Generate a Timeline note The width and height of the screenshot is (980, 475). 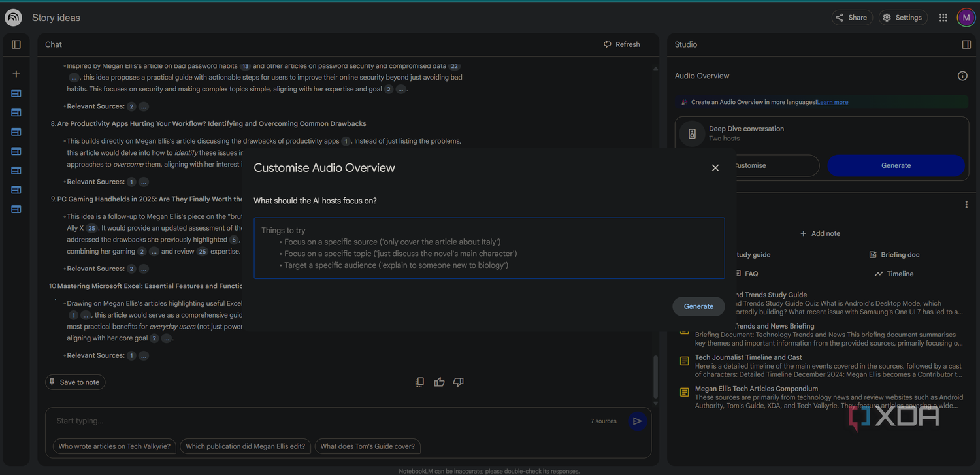click(x=894, y=274)
